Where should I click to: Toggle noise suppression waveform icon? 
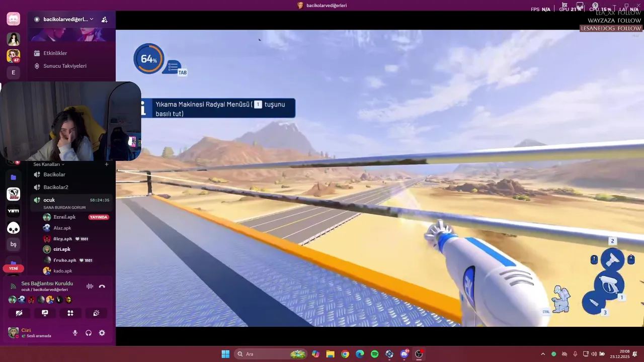pyautogui.click(x=90, y=286)
